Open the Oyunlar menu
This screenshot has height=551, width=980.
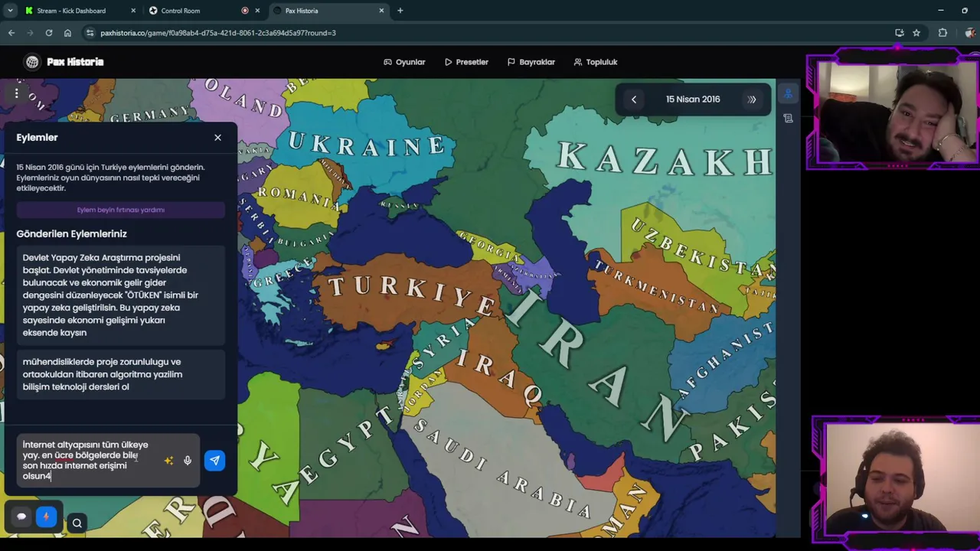coord(404,62)
